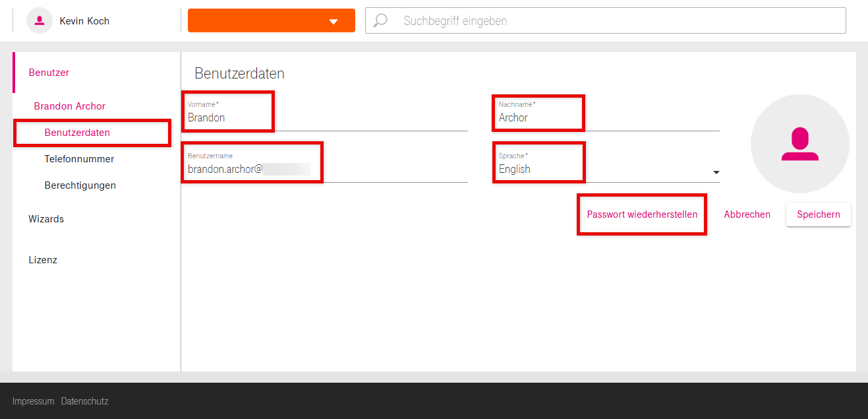Open the Datenschutz footer link
Screen dimensions: 868x419
tap(84, 401)
